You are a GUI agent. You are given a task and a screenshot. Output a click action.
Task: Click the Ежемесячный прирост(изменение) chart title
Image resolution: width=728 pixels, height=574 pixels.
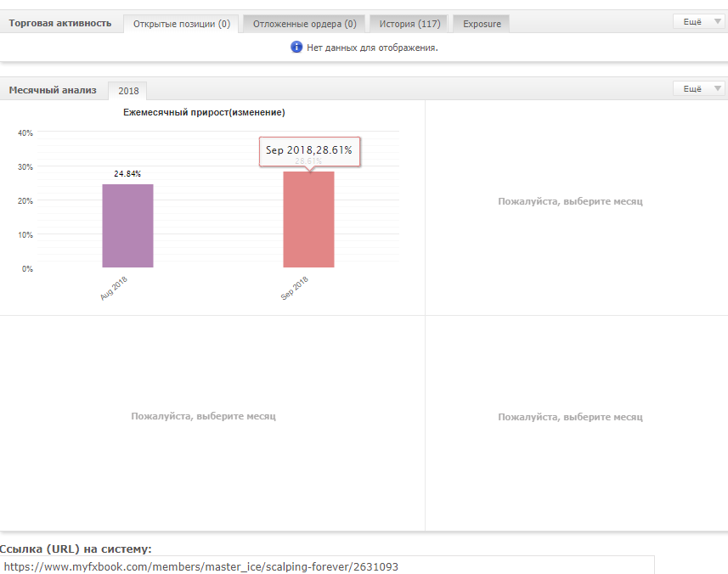point(204,112)
